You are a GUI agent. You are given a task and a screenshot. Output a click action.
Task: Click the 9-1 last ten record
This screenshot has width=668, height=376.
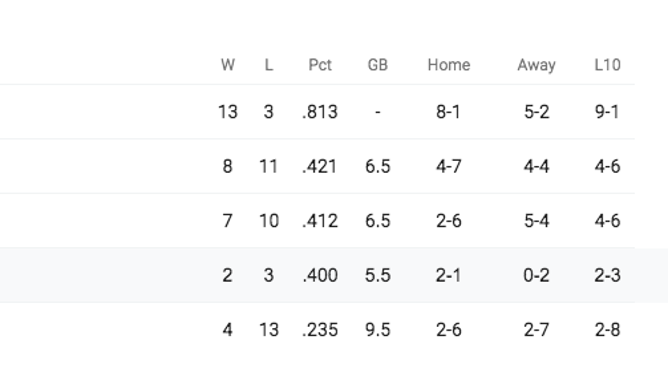[608, 112]
